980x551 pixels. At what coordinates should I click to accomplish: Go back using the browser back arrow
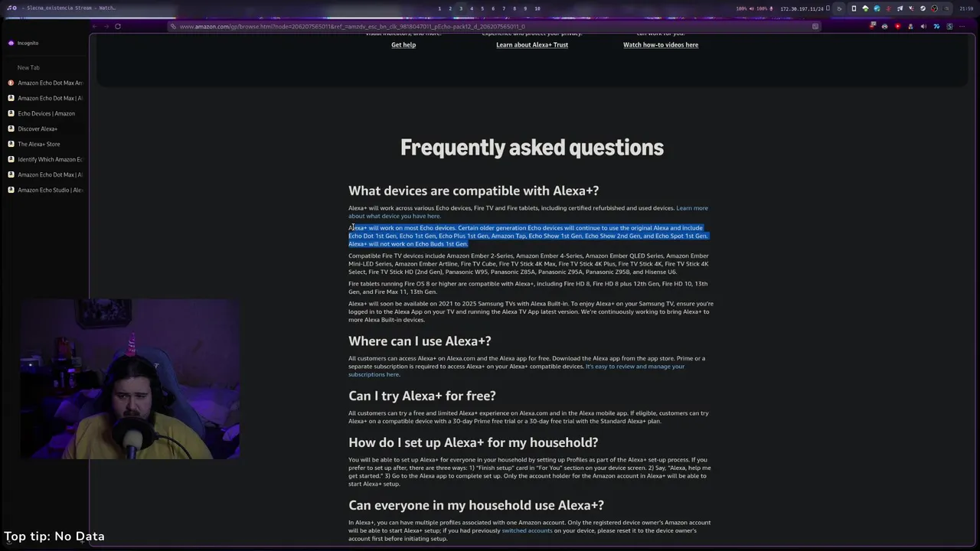95,26
